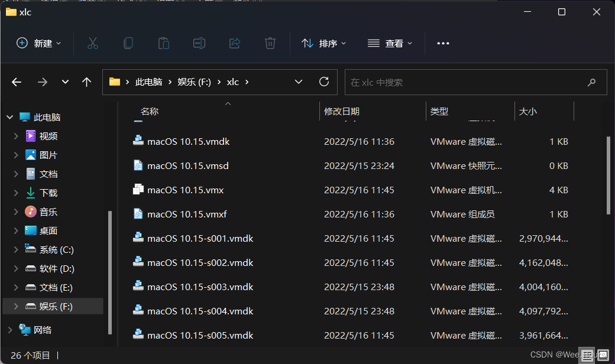Collapse the 此电脑 tree node
The width and height of the screenshot is (615, 364).
[10, 117]
